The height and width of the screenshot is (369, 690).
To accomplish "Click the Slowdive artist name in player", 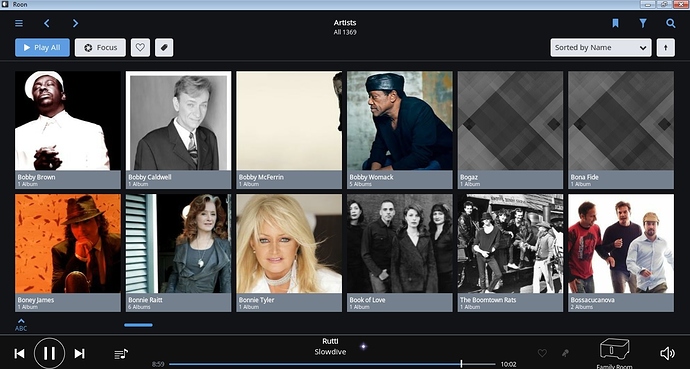I will (330, 352).
